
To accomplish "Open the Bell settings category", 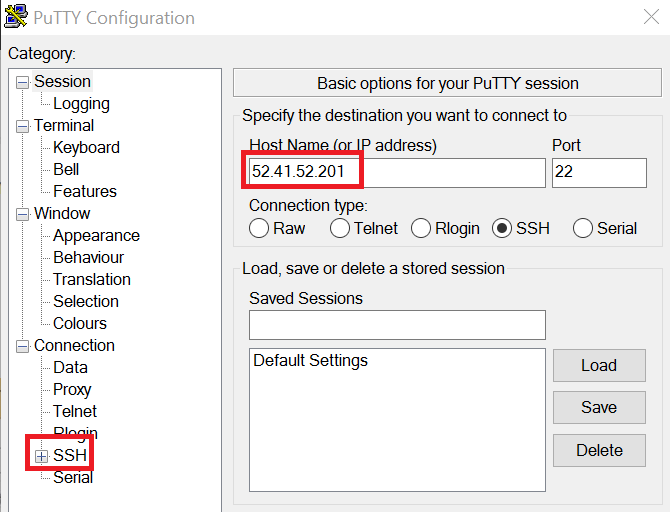I will pyautogui.click(x=66, y=169).
